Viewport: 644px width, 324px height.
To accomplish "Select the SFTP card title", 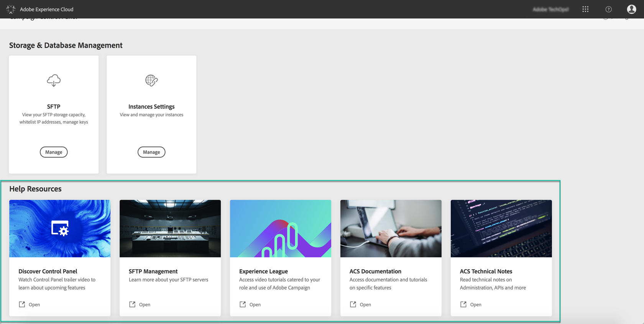I will point(54,106).
